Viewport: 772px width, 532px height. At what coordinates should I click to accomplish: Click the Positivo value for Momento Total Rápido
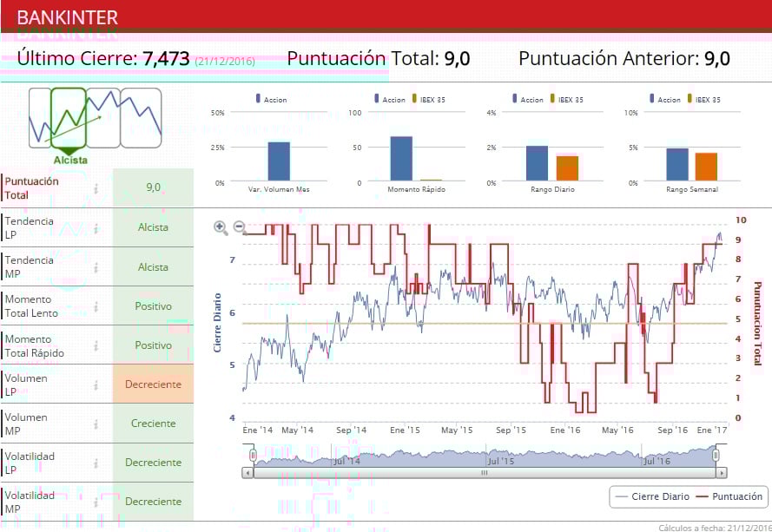tap(153, 345)
